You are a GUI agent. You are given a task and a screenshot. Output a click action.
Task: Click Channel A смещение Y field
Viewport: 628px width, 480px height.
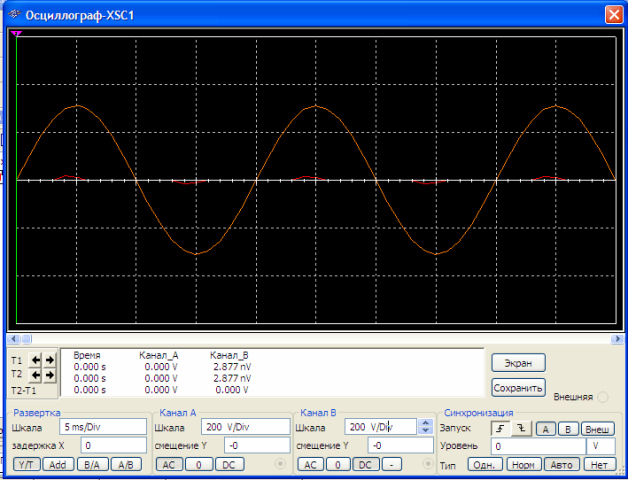[x=257, y=446]
